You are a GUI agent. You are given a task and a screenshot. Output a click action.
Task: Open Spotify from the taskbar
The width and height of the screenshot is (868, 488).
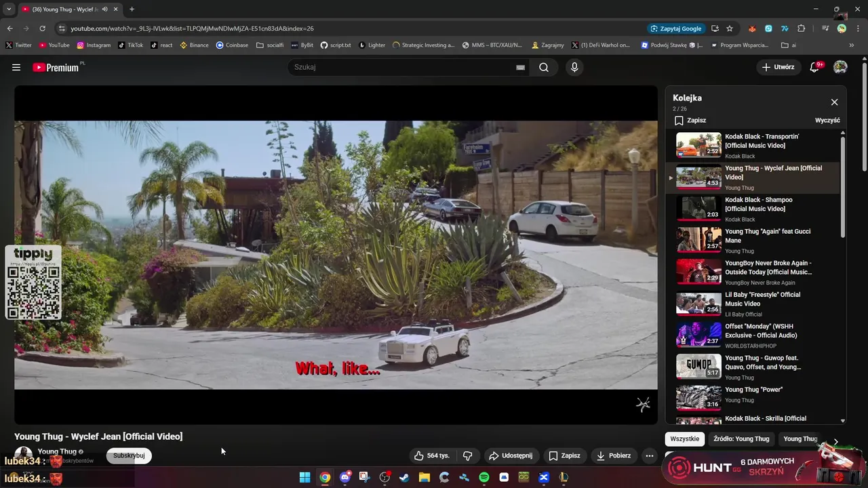tap(484, 477)
